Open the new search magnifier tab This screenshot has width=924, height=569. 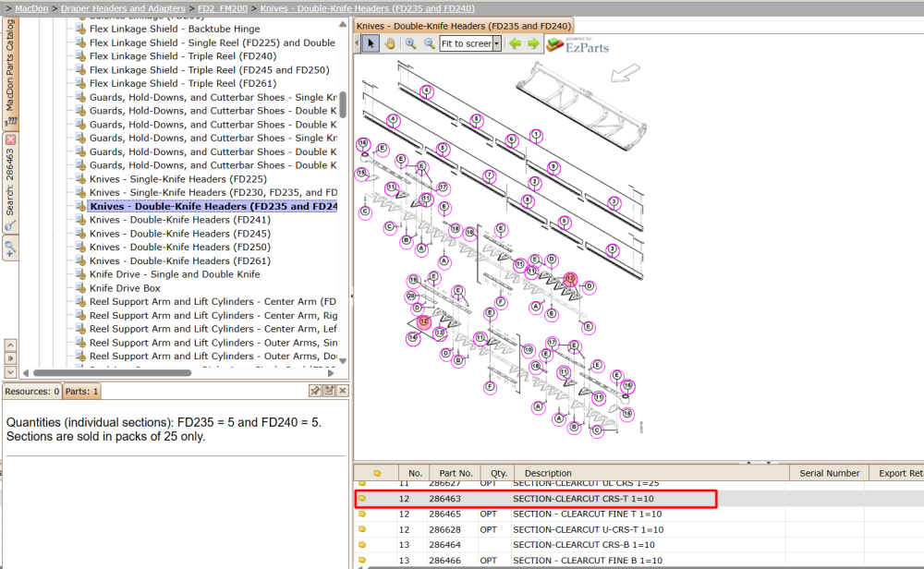10,248
